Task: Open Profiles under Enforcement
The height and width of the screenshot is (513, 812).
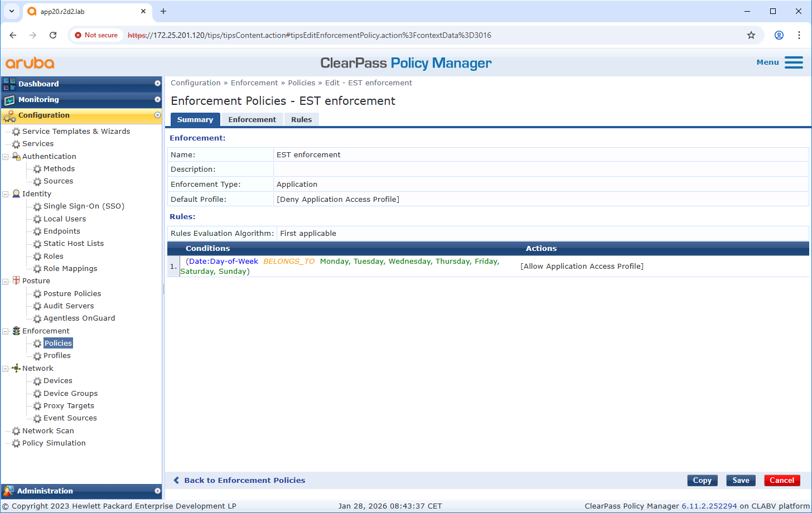Action: 57,356
